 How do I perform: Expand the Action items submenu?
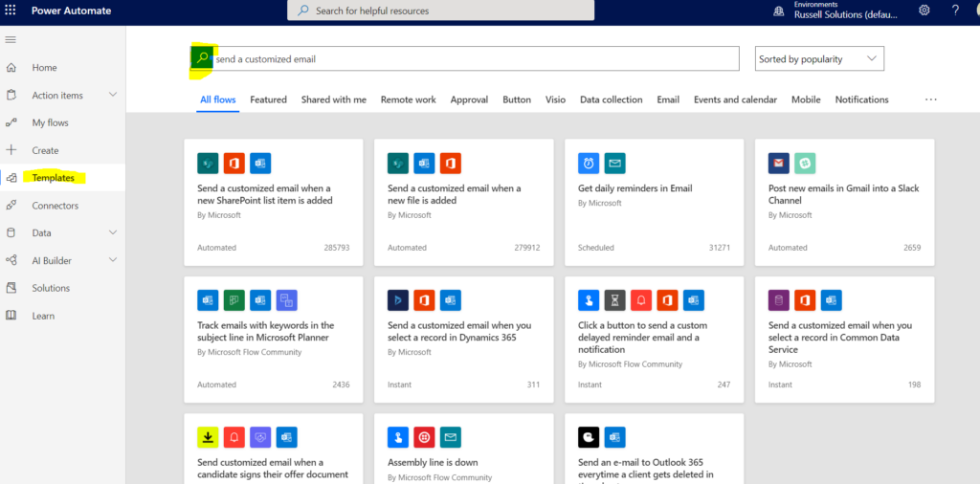[113, 95]
